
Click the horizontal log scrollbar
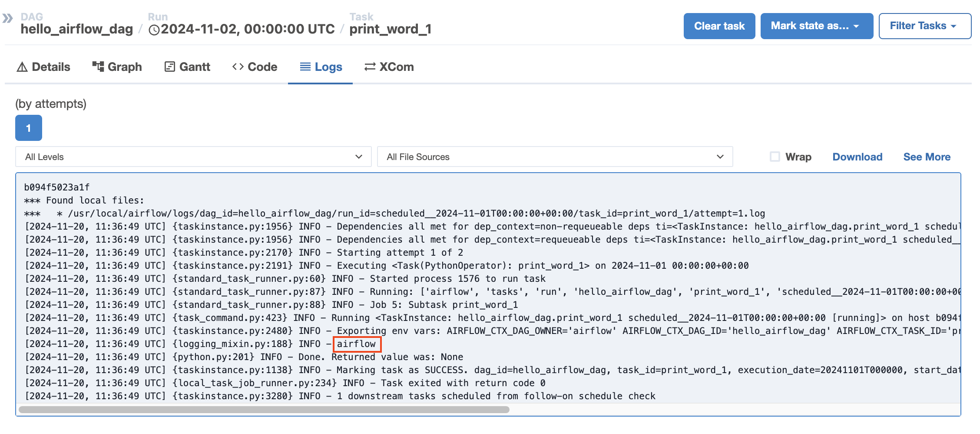[x=264, y=410]
